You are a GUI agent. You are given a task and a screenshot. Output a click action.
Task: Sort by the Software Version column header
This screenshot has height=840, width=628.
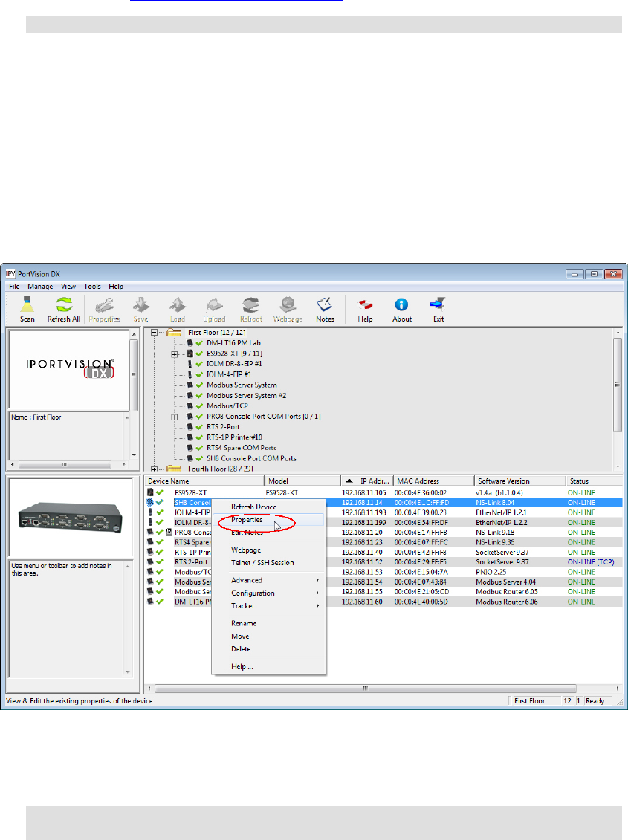520,481
